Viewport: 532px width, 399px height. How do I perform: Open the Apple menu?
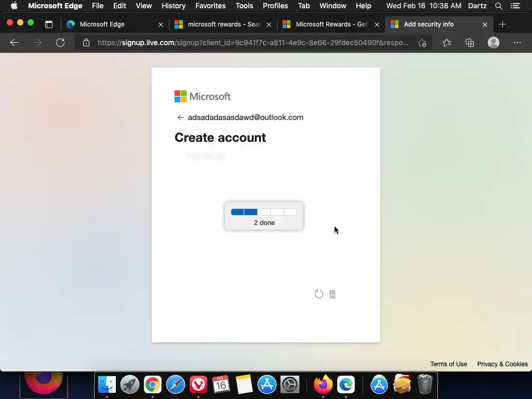(x=14, y=6)
